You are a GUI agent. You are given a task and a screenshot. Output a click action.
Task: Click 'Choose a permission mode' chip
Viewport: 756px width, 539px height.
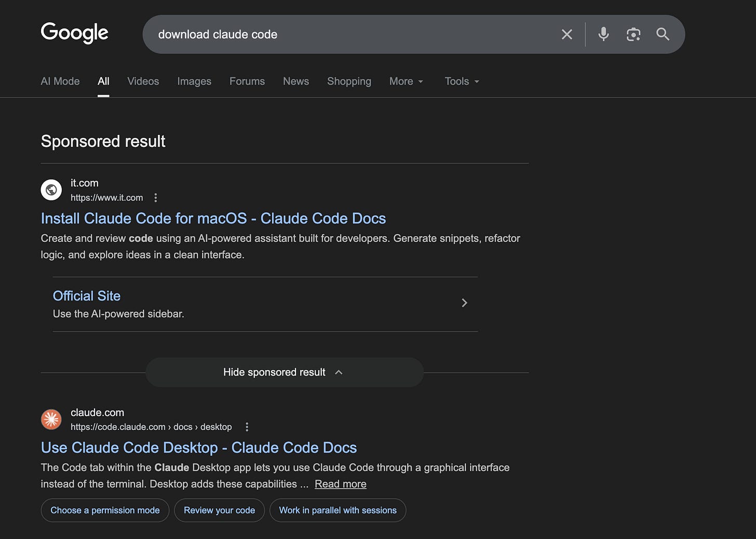click(x=105, y=510)
